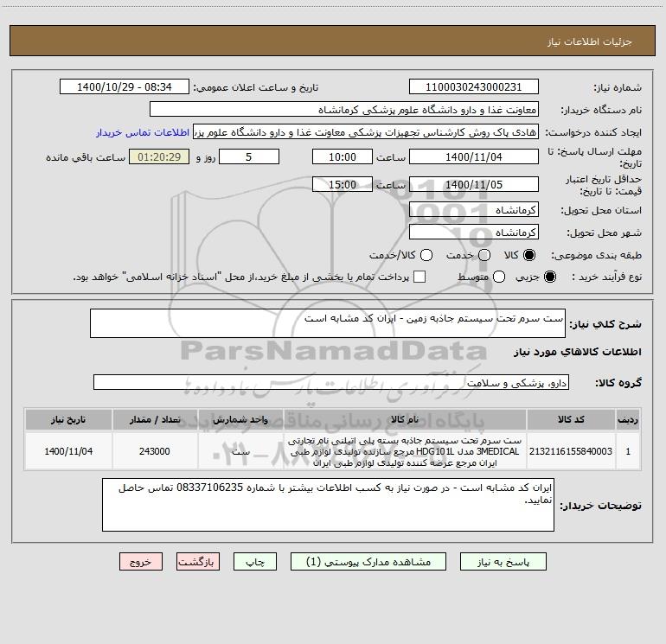The width and height of the screenshot is (666, 644).
Task: Click the days remaining field showing 5
Action: tap(249, 156)
